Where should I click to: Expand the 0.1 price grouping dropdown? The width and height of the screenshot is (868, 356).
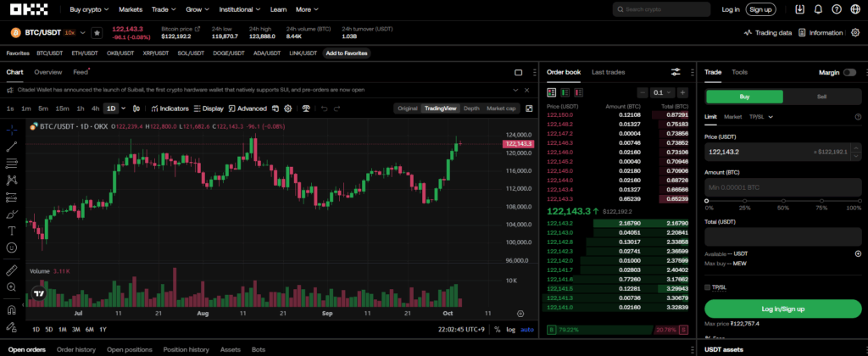pyautogui.click(x=659, y=92)
